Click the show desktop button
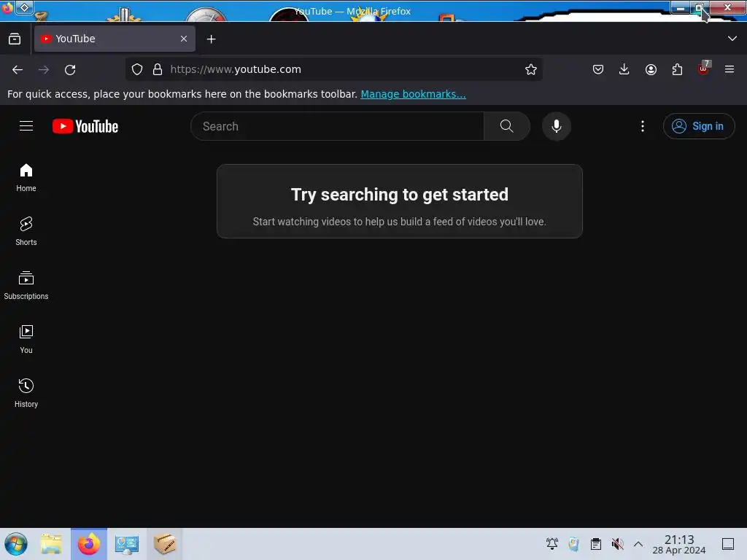The image size is (747, 560). click(x=728, y=544)
